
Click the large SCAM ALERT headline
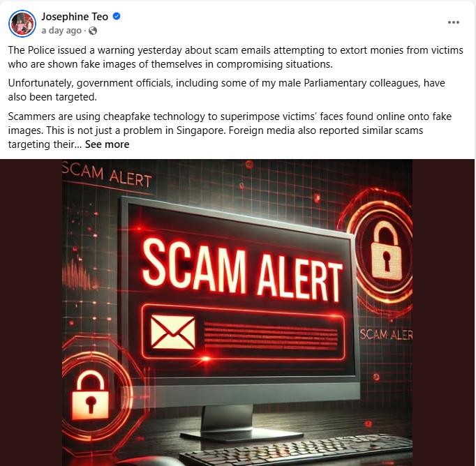click(x=241, y=269)
